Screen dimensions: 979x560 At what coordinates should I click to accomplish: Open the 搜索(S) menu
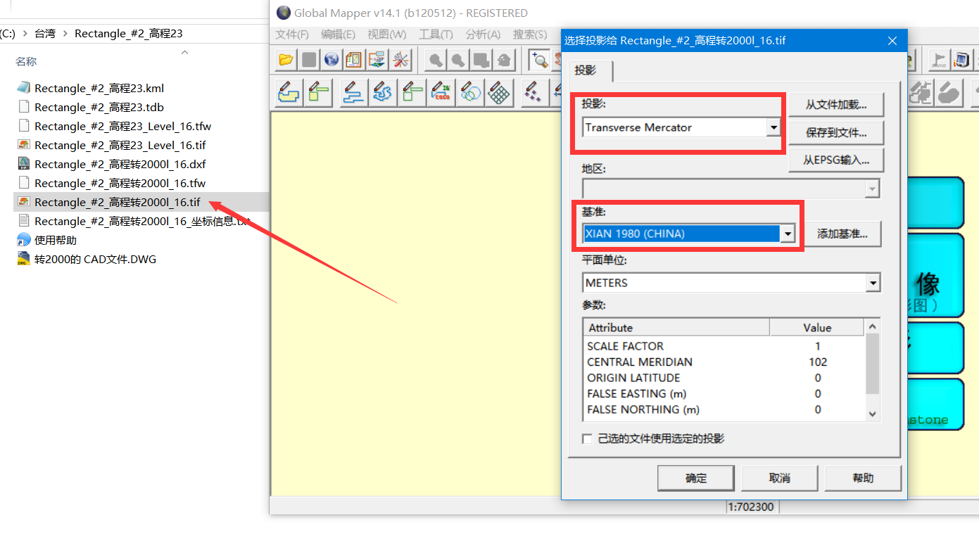click(x=530, y=34)
